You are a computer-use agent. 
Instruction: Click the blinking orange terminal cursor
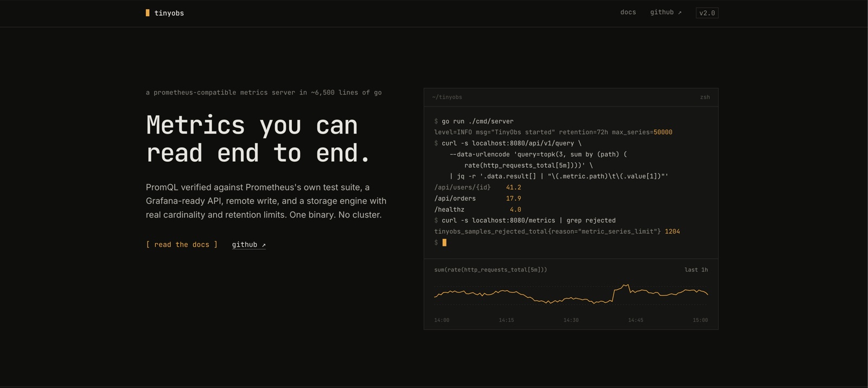coord(444,243)
